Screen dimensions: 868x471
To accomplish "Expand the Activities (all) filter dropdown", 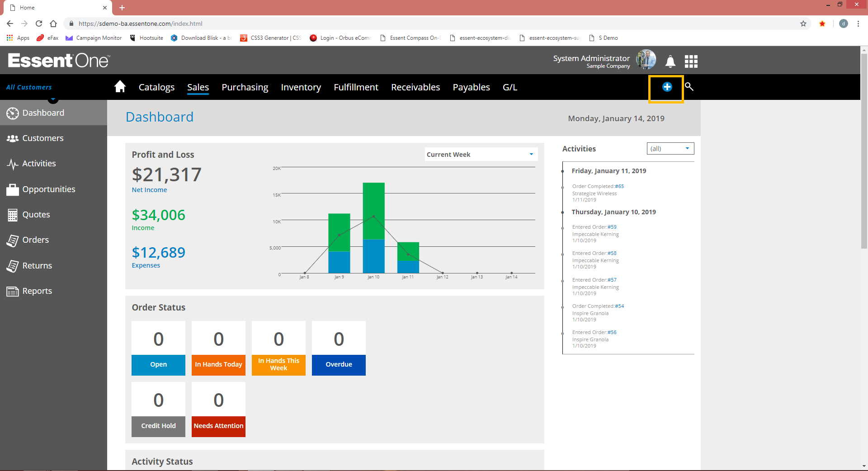I will coord(670,149).
